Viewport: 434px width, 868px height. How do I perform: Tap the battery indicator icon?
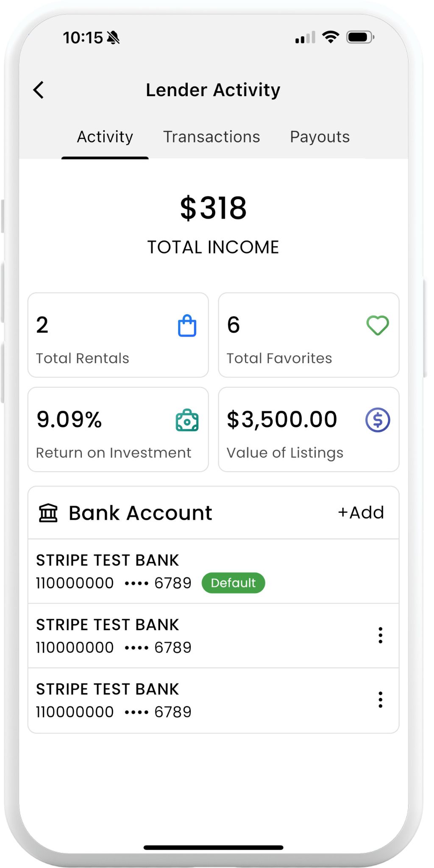pyautogui.click(x=360, y=37)
